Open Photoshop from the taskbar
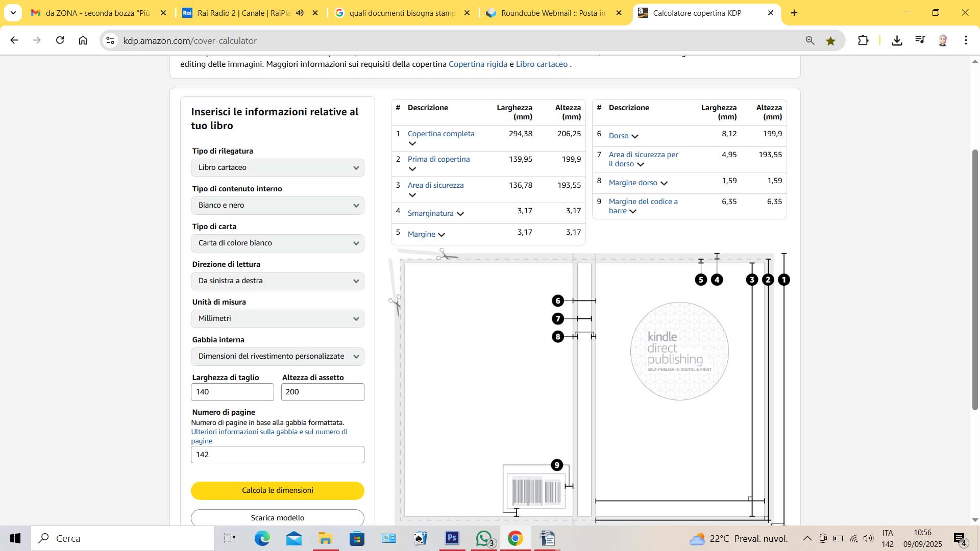 (452, 538)
